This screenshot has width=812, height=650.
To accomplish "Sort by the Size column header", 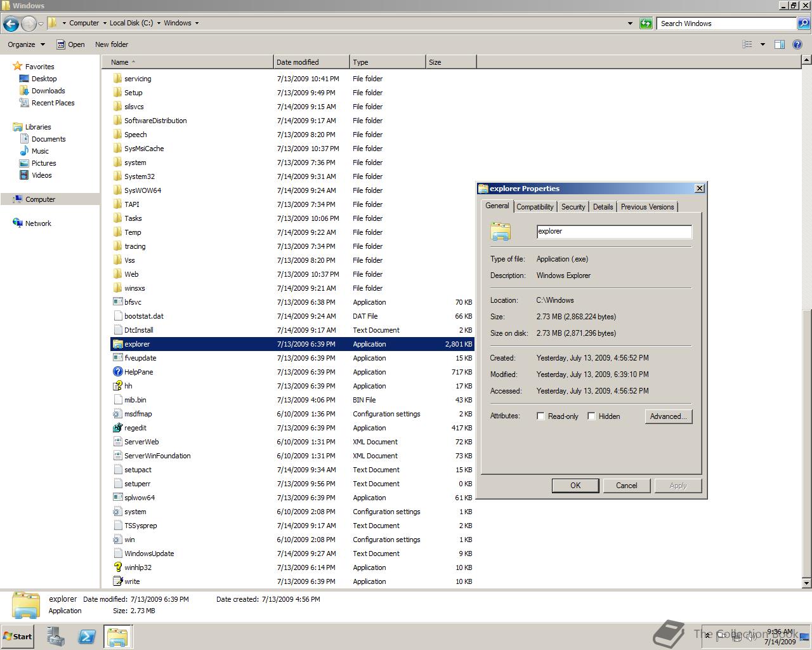I will (x=451, y=62).
